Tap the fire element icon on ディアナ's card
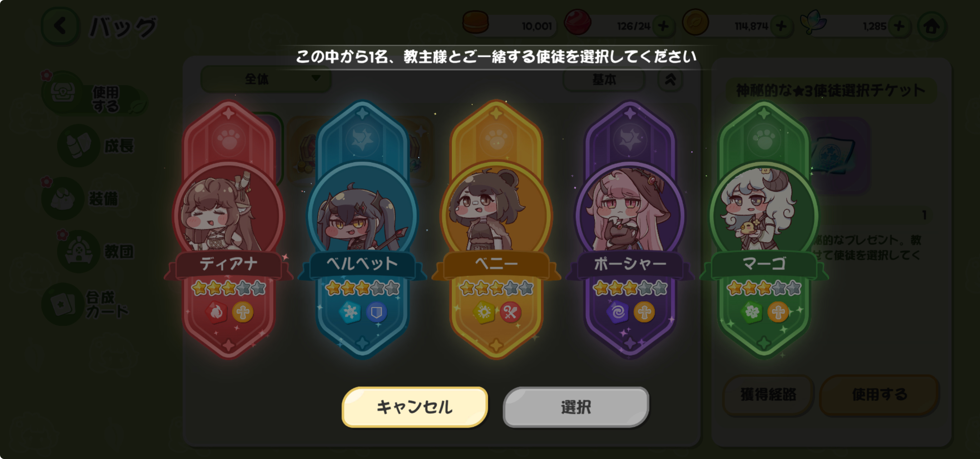The height and width of the screenshot is (459, 980). [217, 312]
